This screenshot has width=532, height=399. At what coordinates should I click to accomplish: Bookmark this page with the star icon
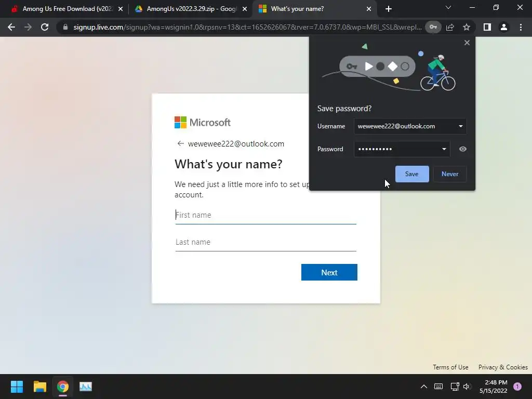pyautogui.click(x=467, y=27)
